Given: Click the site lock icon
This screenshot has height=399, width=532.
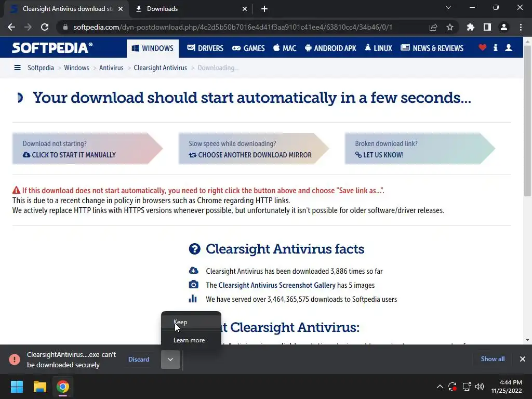Looking at the screenshot, I should click(65, 27).
